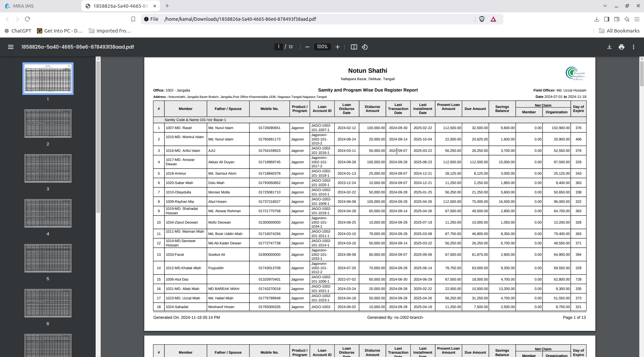Edit the page number field
The width and height of the screenshot is (644, 357).
[x=278, y=47]
